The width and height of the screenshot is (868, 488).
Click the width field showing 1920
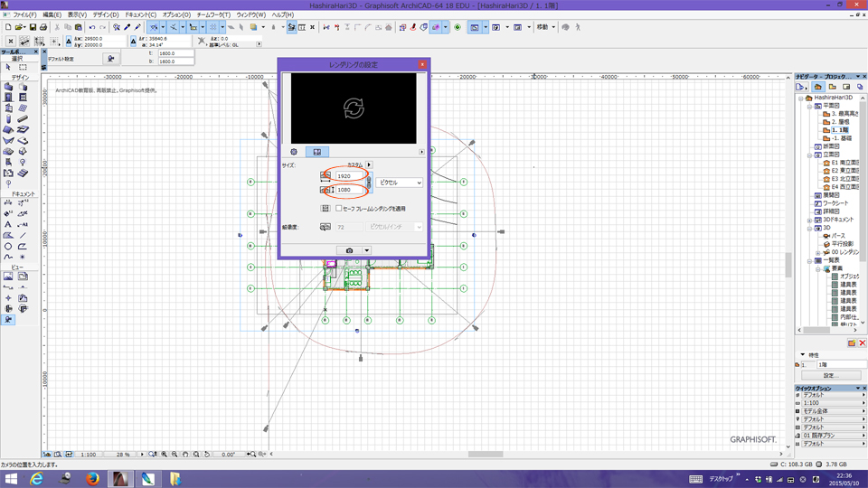tap(349, 176)
